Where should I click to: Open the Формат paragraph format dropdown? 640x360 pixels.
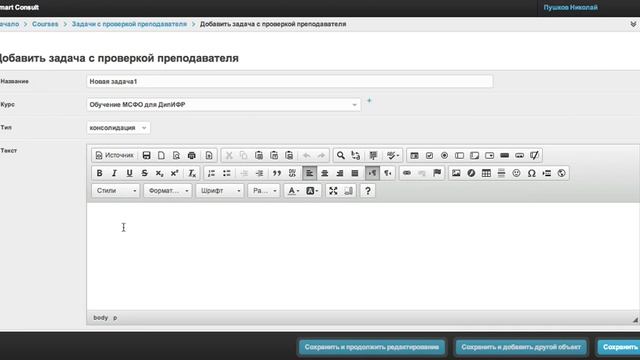point(167,191)
